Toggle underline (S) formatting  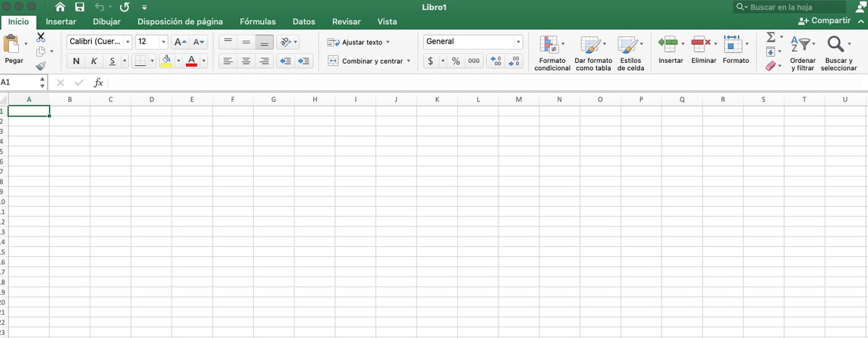tap(113, 61)
